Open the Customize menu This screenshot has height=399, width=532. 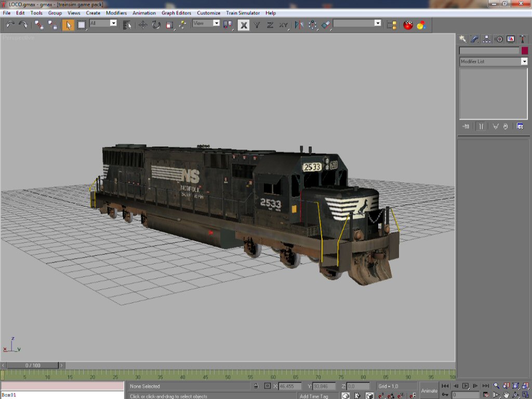click(x=209, y=13)
